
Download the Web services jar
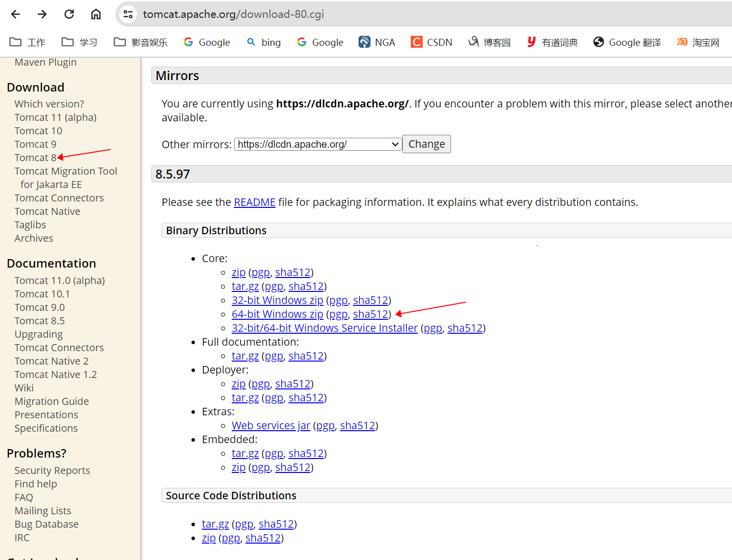pyautogui.click(x=271, y=426)
